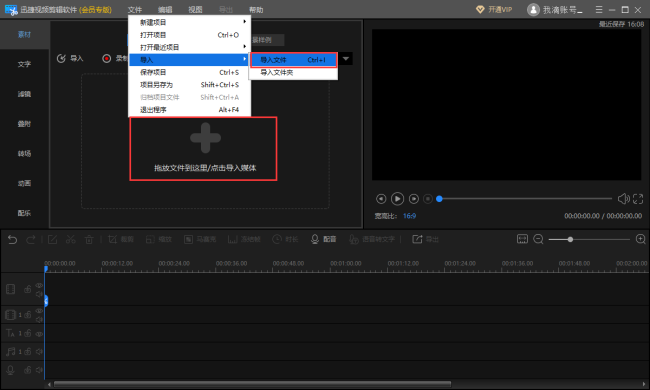Open the 文件 menu
The image size is (650, 390).
point(134,10)
